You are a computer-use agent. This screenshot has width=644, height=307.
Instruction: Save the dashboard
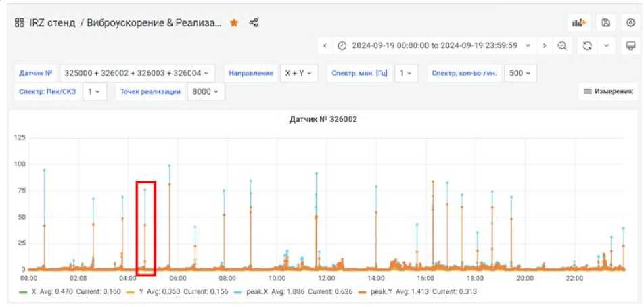coord(606,23)
